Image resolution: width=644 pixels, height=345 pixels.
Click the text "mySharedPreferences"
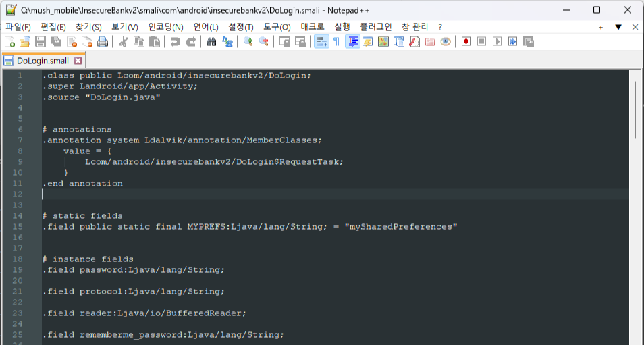pos(401,227)
